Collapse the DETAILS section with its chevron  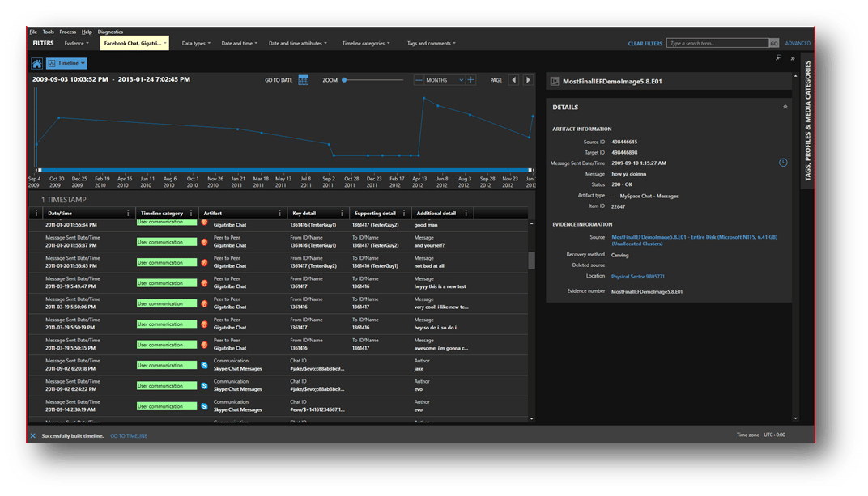point(784,106)
